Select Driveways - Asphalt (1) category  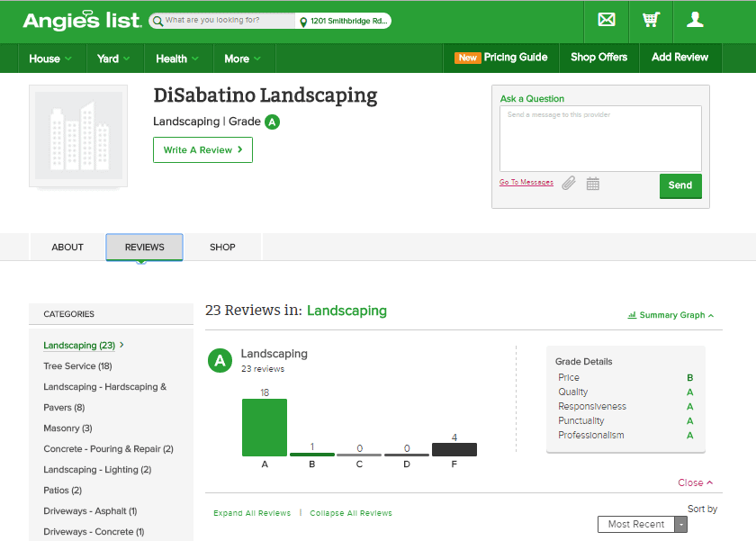click(90, 511)
